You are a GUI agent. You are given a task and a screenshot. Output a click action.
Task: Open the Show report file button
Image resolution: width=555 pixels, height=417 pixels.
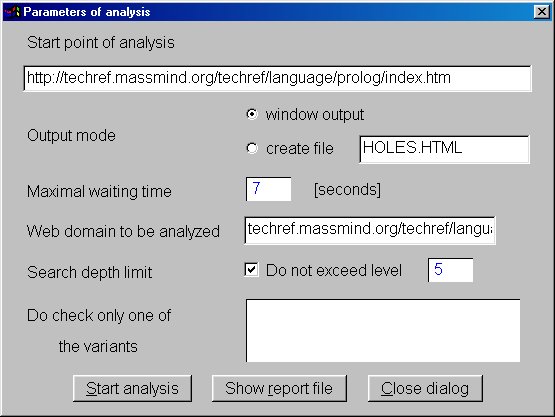pyautogui.click(x=279, y=388)
